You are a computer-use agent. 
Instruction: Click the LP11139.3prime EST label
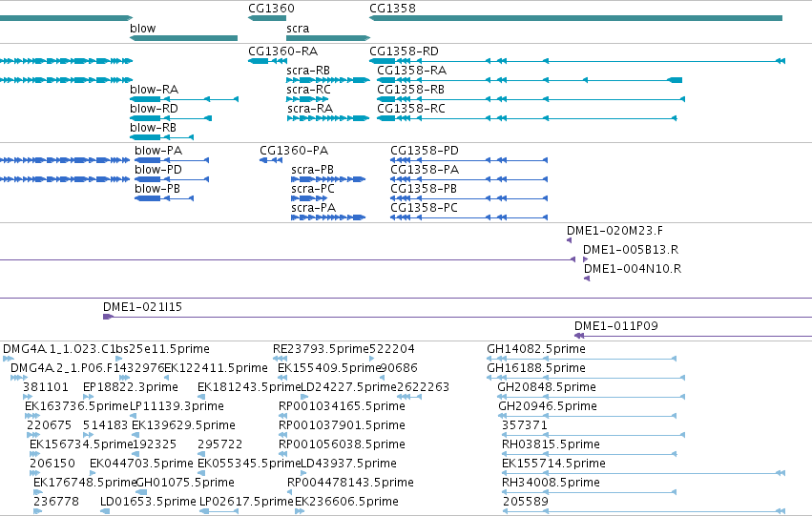(177, 407)
